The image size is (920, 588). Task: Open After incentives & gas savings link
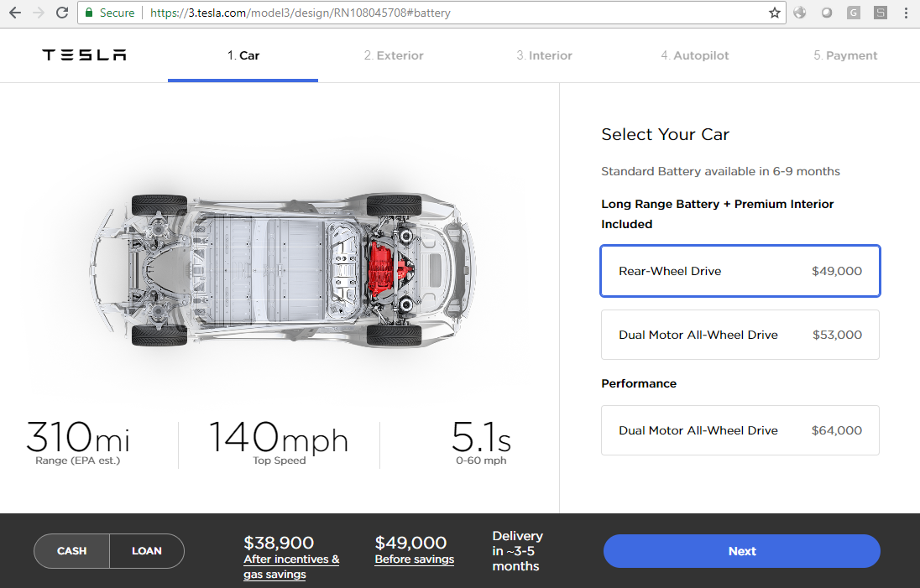(291, 566)
